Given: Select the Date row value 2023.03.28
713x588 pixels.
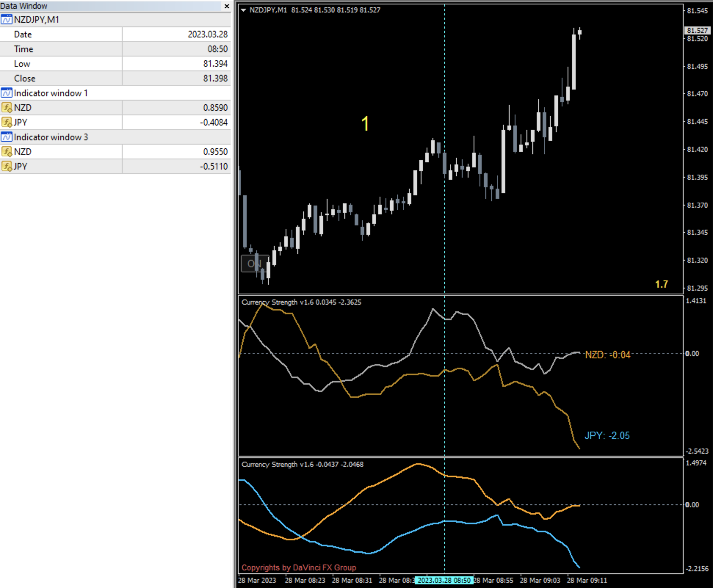Looking at the screenshot, I should [207, 34].
